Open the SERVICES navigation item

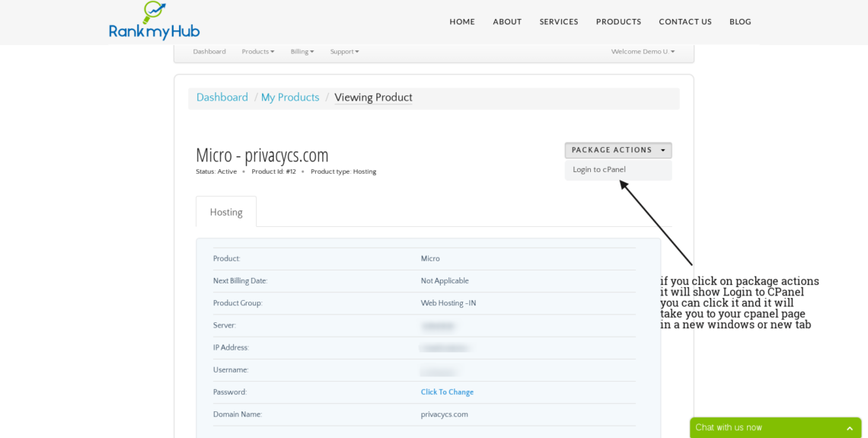point(559,22)
